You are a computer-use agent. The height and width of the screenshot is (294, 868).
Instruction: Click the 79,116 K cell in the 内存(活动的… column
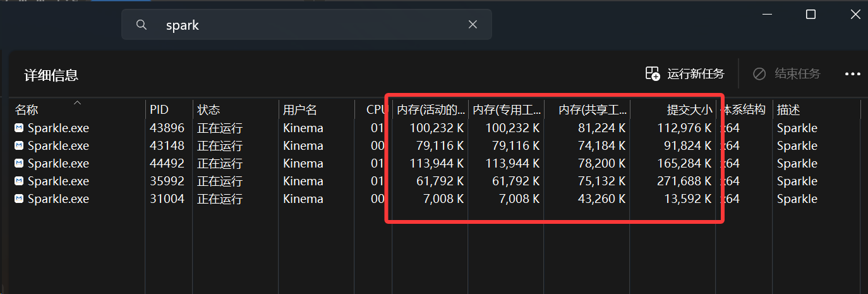click(440, 145)
